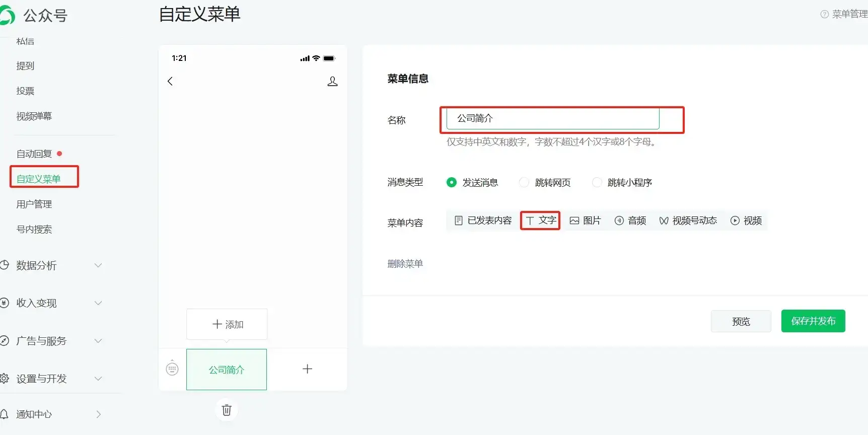Click the back arrow in phone preview
The width and height of the screenshot is (868, 435).
point(170,81)
